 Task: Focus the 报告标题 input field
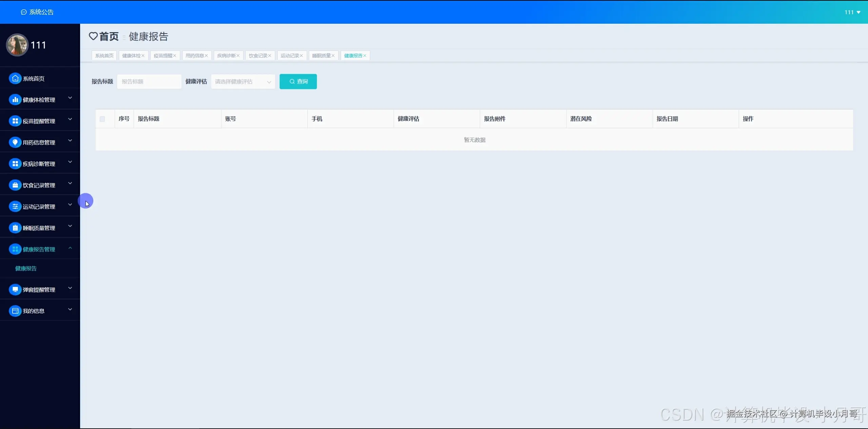point(149,82)
